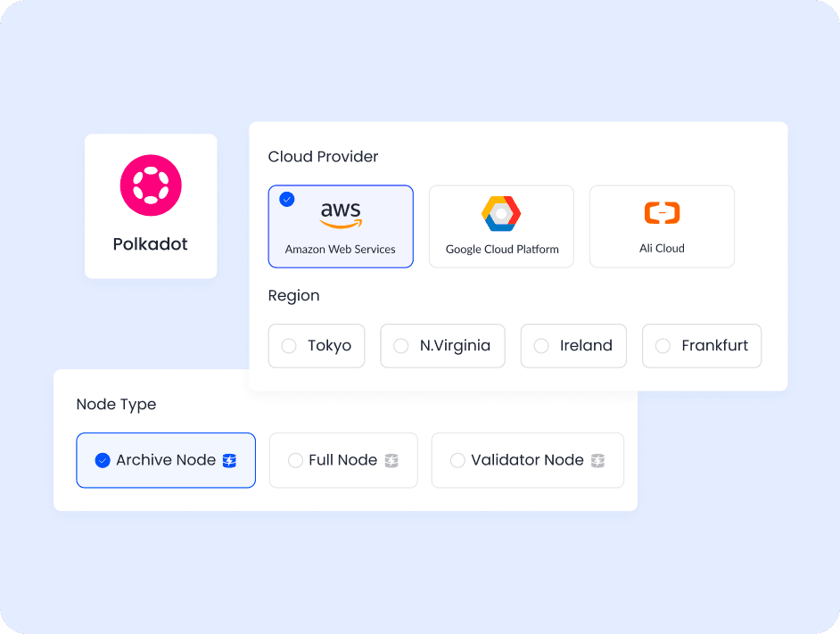
Task: Open the Polkadot protocol card
Action: point(151,206)
